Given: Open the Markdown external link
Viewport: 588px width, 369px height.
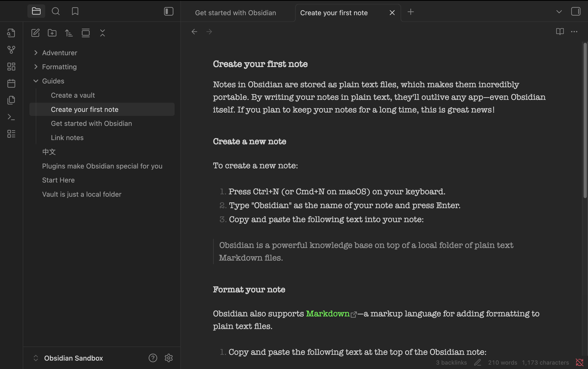Looking at the screenshot, I should coord(328,314).
